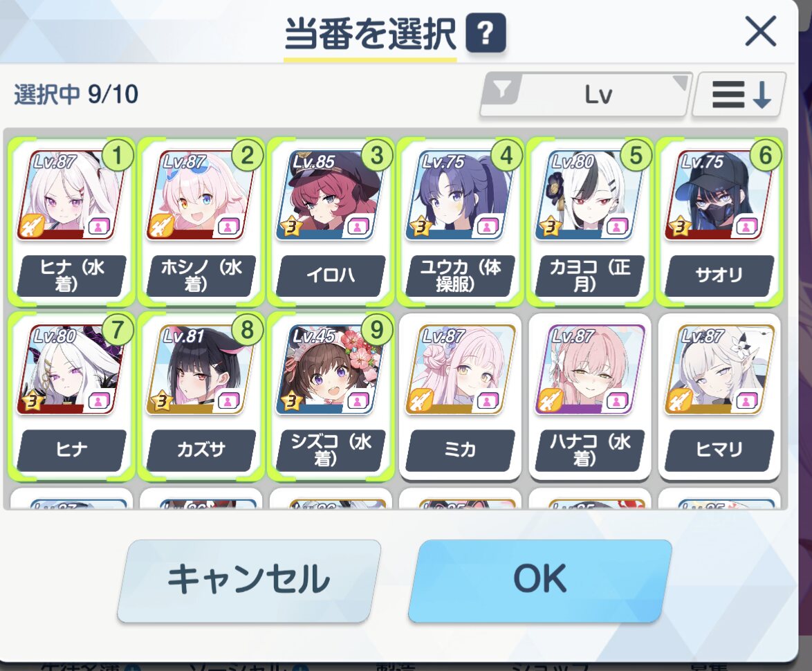The height and width of the screenshot is (671, 812).
Task: Open profile icon on ミカ portrait
Action: click(x=488, y=401)
